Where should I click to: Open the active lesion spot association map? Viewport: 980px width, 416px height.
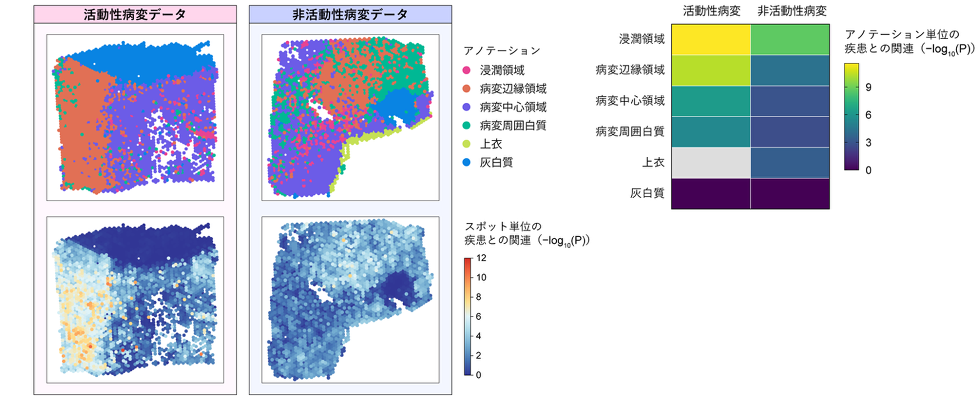point(135,300)
